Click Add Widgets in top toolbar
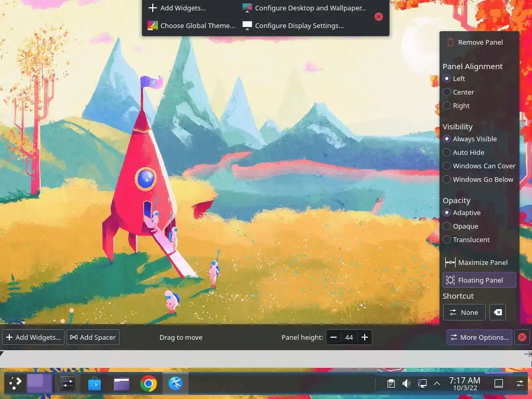The height and width of the screenshot is (399, 532). (177, 8)
